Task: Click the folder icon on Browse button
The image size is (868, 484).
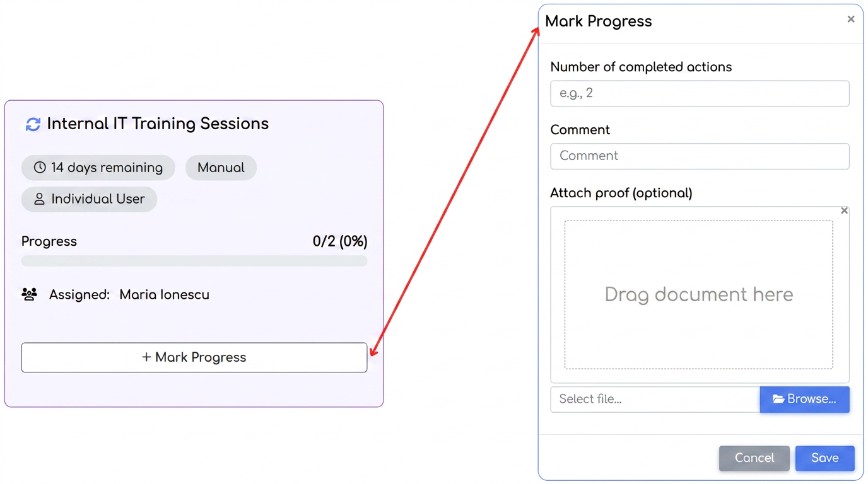Action: pyautogui.click(x=778, y=399)
